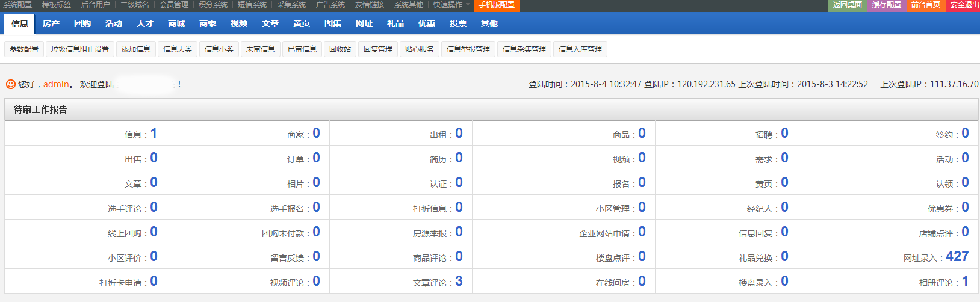Open 垃圾信息阻止设置 settings
This screenshot has height=302, width=980.
click(80, 49)
